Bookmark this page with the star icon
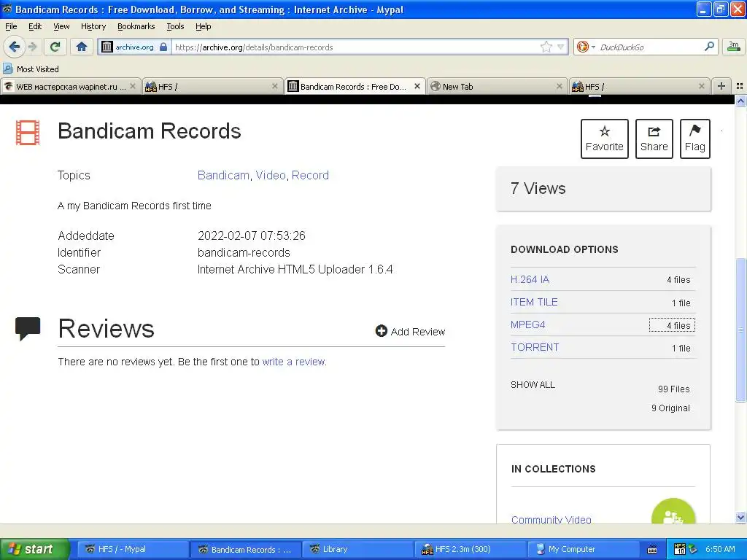The width and height of the screenshot is (747, 560). click(x=546, y=47)
